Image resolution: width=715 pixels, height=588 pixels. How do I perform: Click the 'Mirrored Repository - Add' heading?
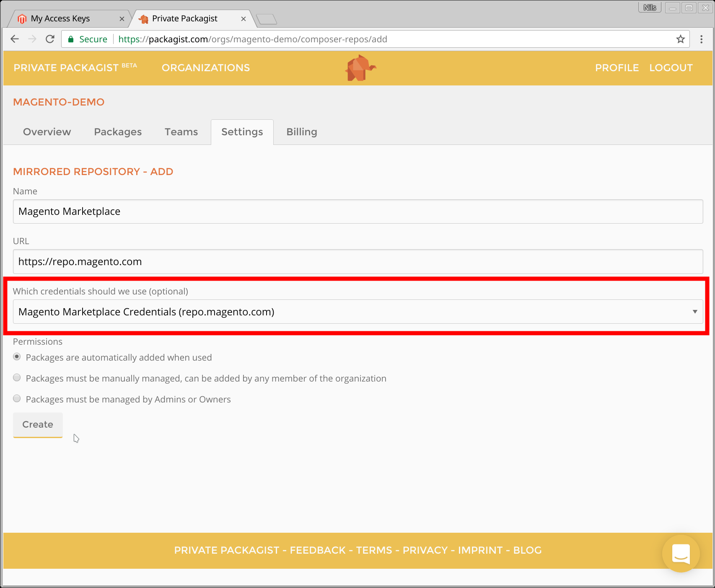point(93,172)
